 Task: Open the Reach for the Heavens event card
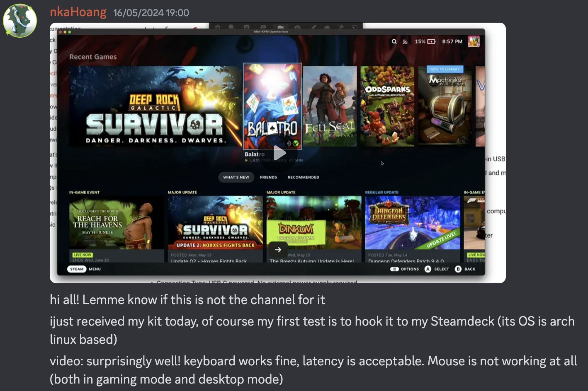coord(116,229)
